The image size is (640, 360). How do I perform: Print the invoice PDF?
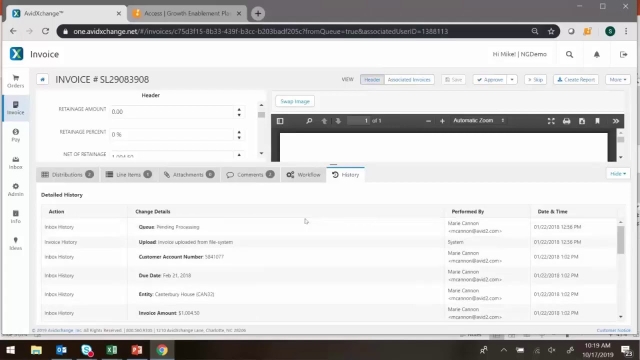coord(567,121)
